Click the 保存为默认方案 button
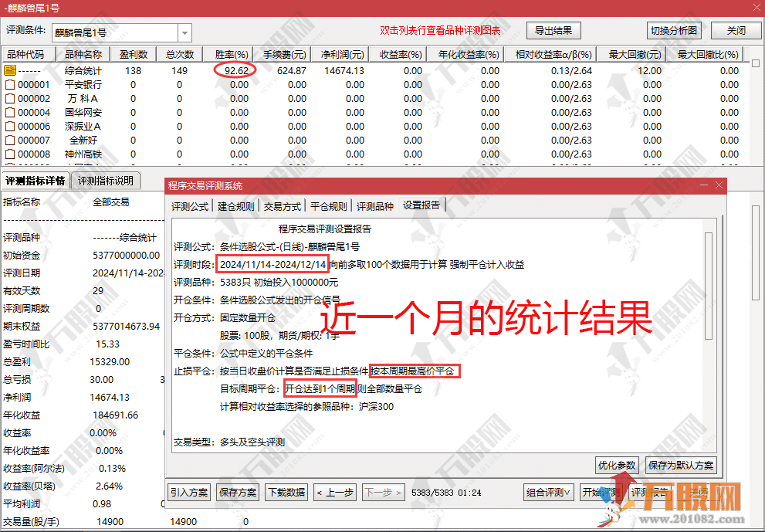Screen dimensions: 765x532 (x=681, y=465)
